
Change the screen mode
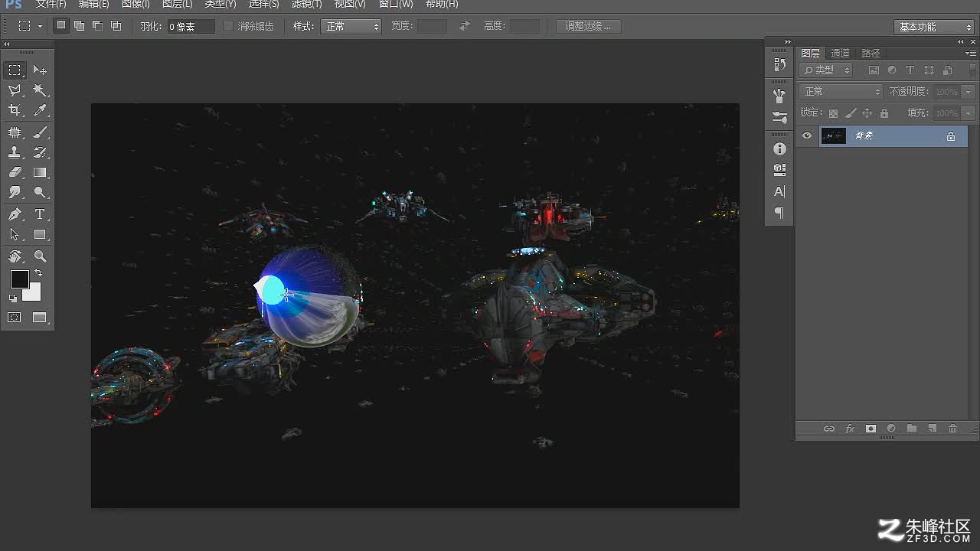(40, 318)
